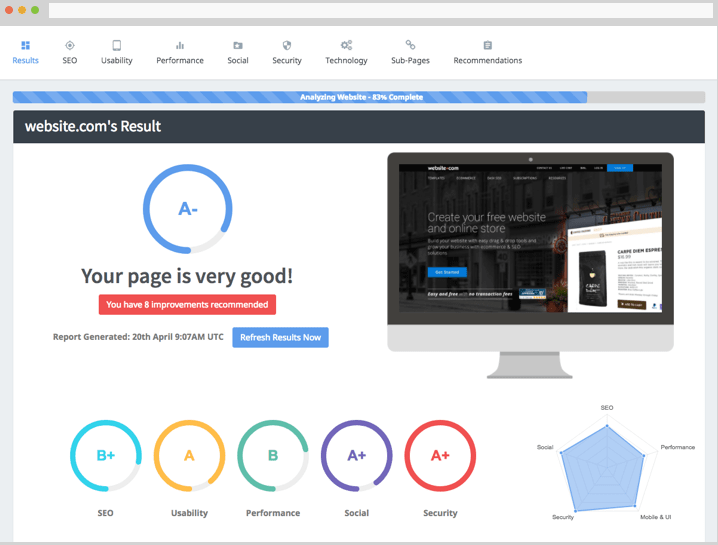718x545 pixels.
Task: Click the Analyzing Website progress bar
Action: pos(359,98)
